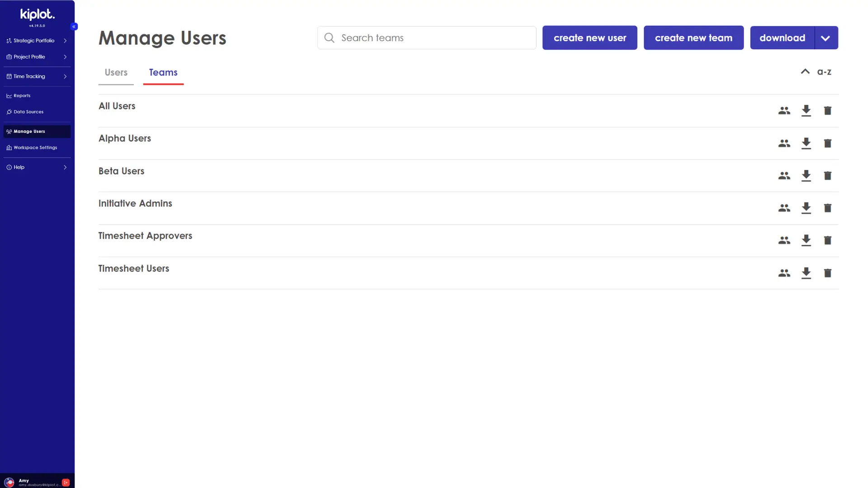The image size is (868, 488).
Task: Switch to the Users tab
Action: [116, 72]
